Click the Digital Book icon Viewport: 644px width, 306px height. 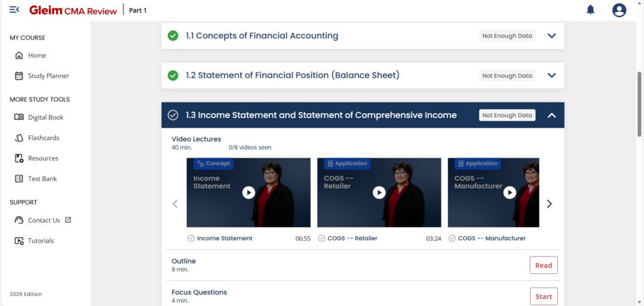pyautogui.click(x=19, y=117)
